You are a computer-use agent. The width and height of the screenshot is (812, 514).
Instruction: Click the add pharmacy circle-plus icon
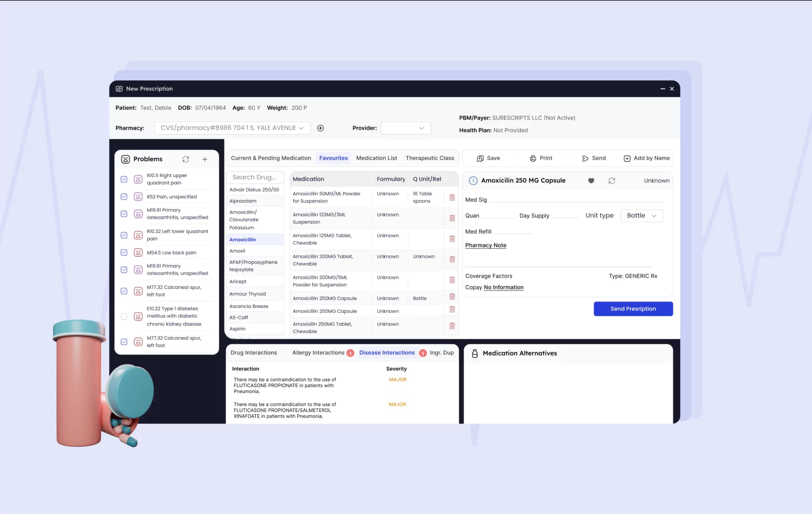pos(320,128)
